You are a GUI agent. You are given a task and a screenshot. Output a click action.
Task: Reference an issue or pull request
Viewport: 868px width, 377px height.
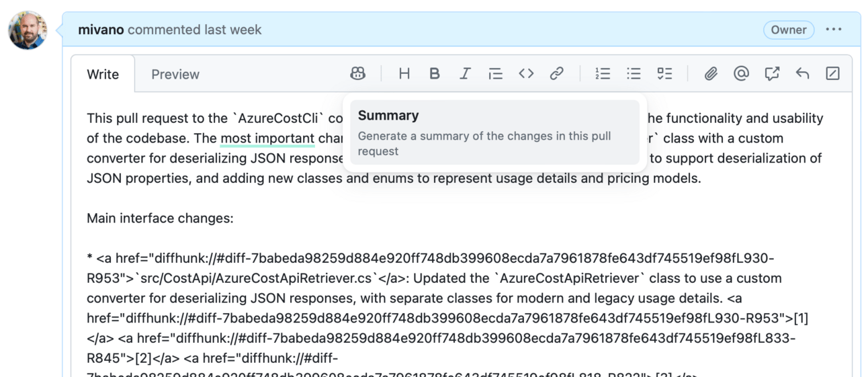(x=772, y=74)
